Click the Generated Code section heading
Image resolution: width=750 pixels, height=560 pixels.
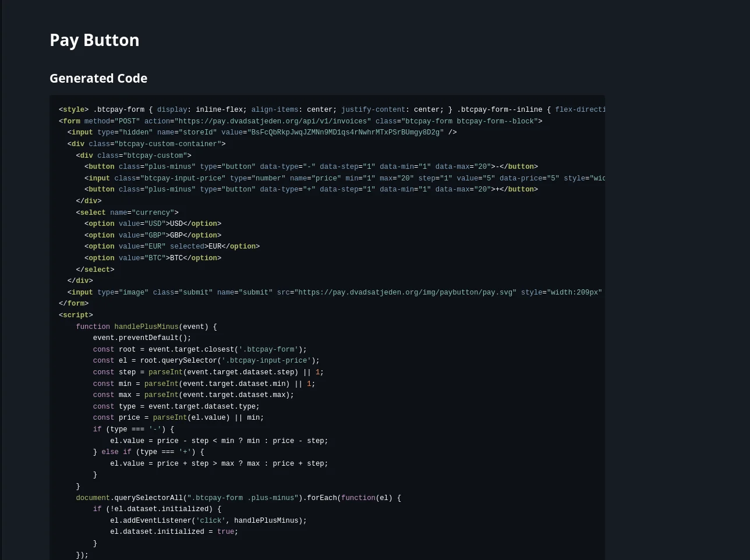[x=98, y=79]
